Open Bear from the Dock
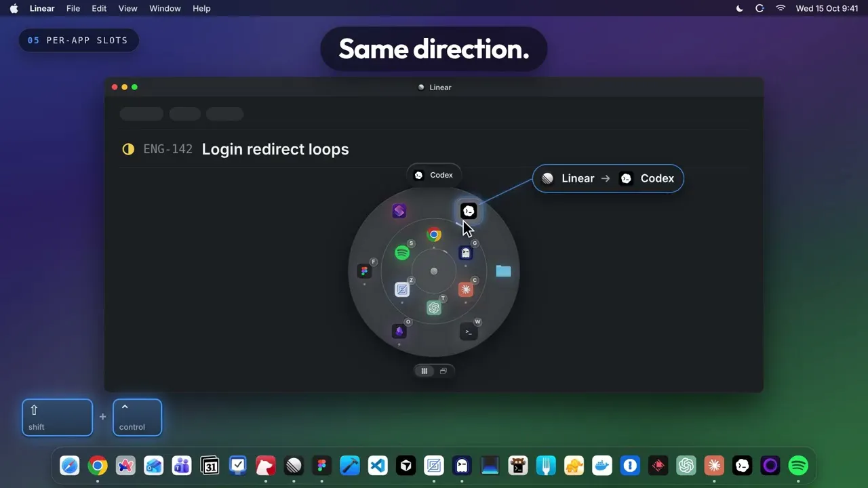868x488 pixels. tap(266, 466)
